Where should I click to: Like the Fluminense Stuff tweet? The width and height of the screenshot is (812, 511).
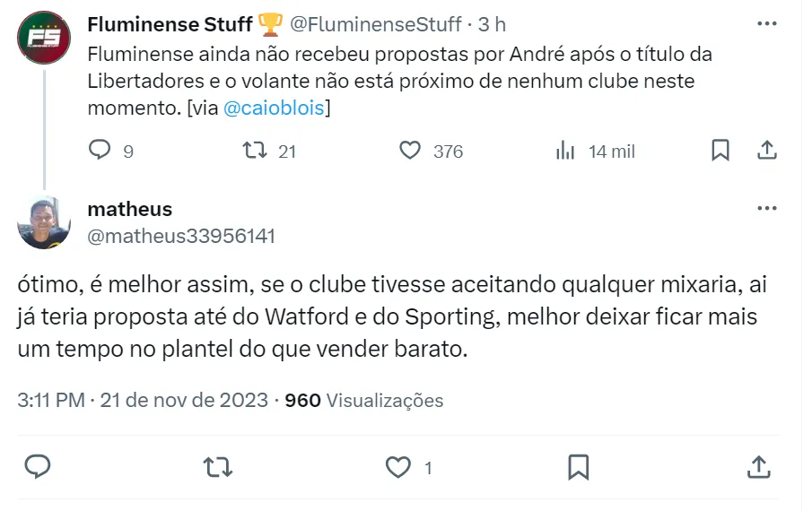pyautogui.click(x=410, y=151)
